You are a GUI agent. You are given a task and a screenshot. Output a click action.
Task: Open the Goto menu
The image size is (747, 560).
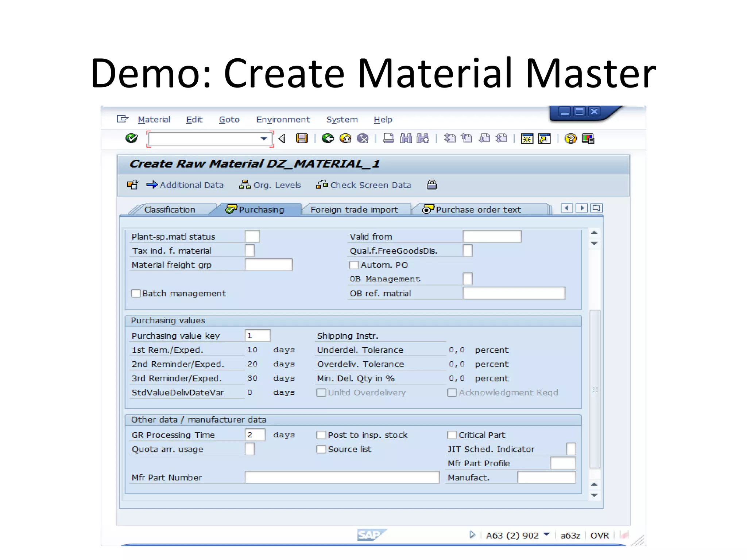pos(229,120)
